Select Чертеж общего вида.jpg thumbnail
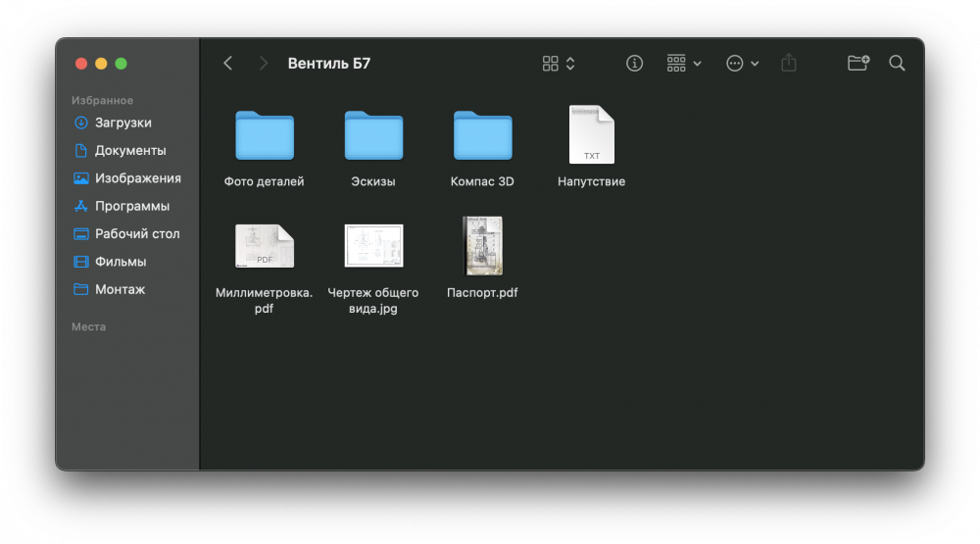 click(373, 245)
